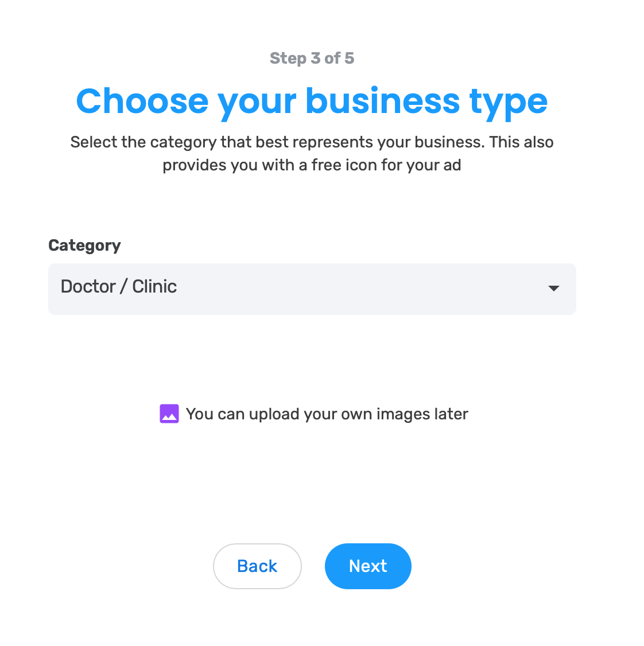644x646 pixels.
Task: Click the gray selector bar background
Action: pyautogui.click(x=402, y=289)
